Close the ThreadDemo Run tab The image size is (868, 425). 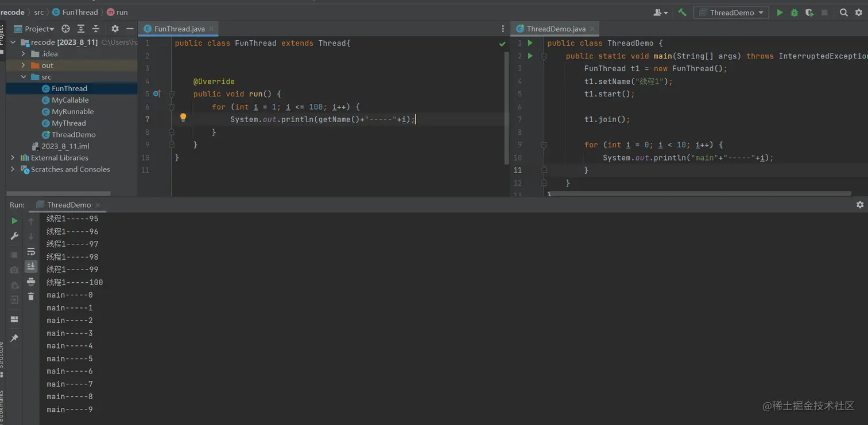98,205
